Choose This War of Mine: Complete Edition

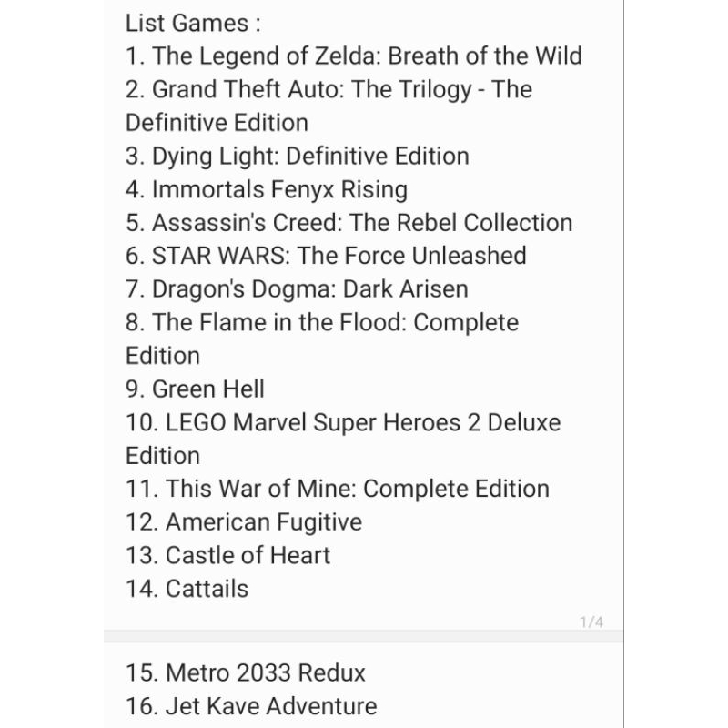pos(338,489)
